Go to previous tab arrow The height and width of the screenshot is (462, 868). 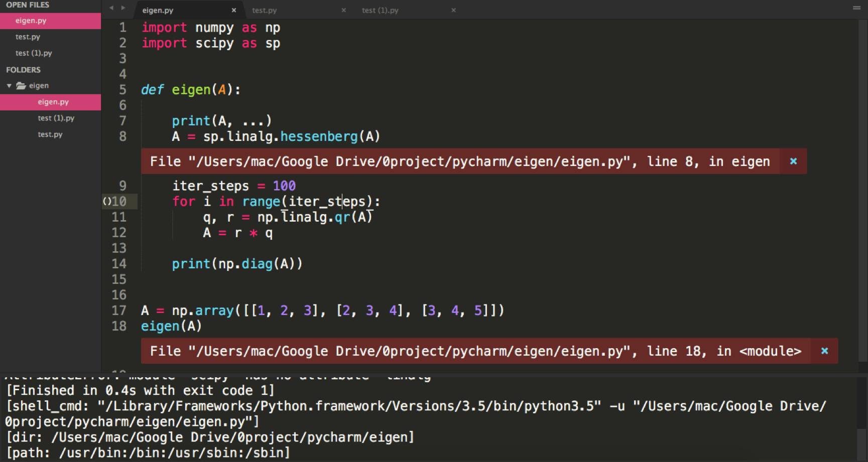click(x=111, y=8)
